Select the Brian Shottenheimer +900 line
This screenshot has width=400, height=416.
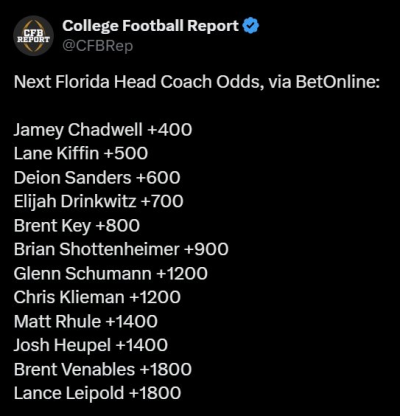coord(121,249)
